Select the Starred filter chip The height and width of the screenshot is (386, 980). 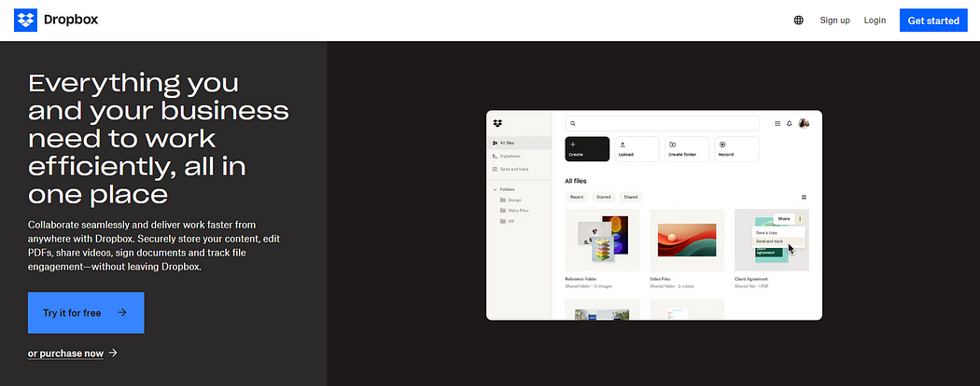[x=603, y=197]
